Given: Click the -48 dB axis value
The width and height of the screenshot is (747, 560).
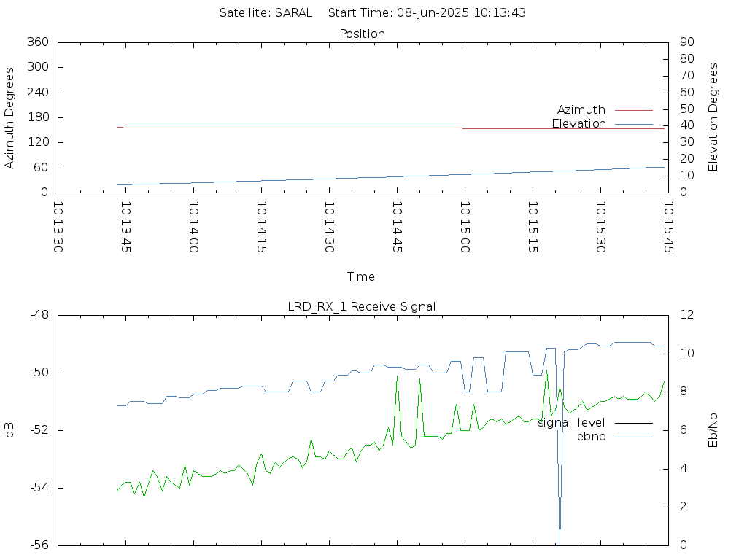Looking at the screenshot, I should pos(39,315).
